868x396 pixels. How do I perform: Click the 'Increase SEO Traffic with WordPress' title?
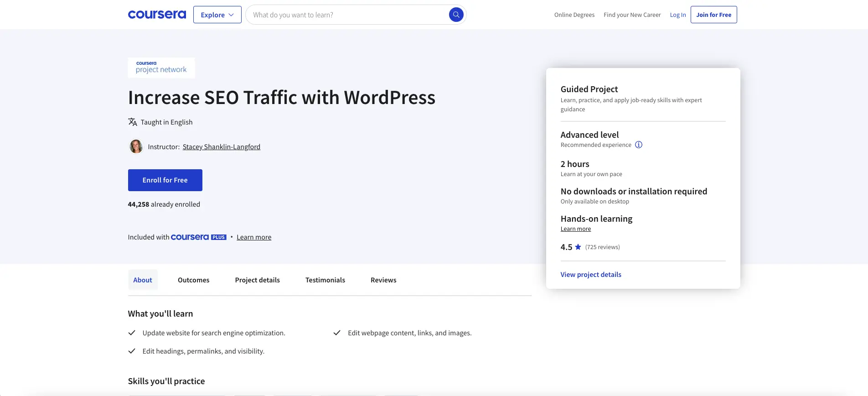282,98
